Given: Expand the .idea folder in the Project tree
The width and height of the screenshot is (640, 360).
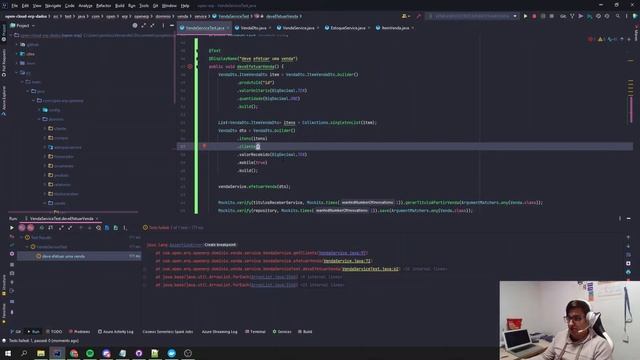Looking at the screenshot, I should click(17, 54).
